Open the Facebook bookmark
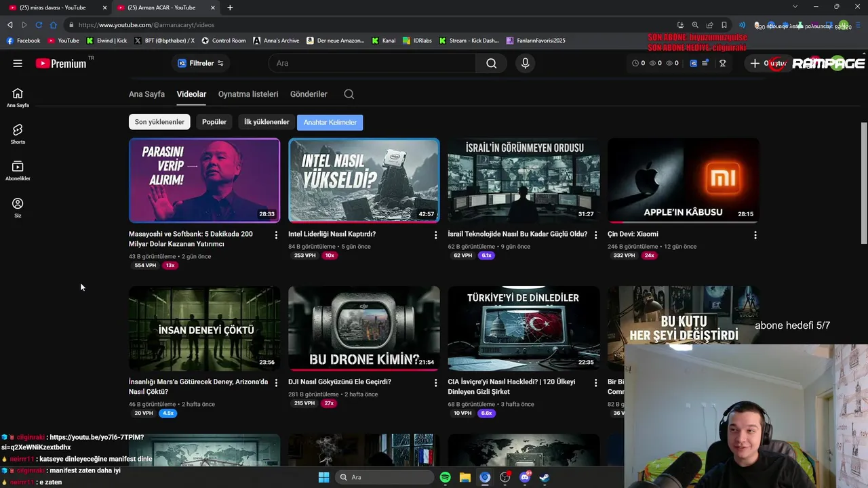The width and height of the screenshot is (868, 488). [23, 41]
